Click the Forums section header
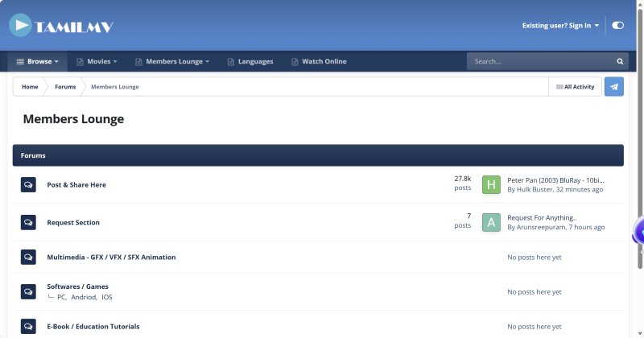644x338 pixels. tap(318, 155)
